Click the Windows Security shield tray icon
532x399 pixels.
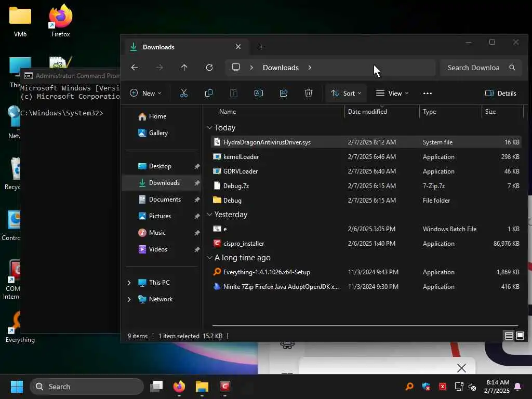coord(426,387)
